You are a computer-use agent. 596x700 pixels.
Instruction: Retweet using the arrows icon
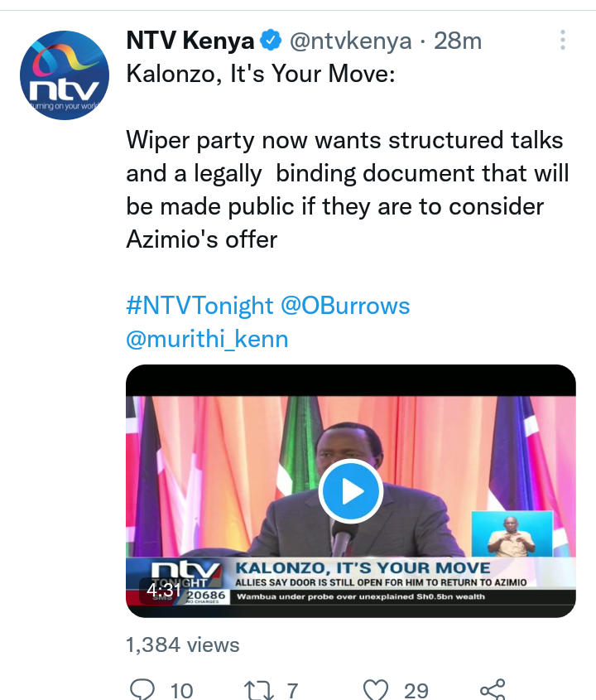click(259, 690)
